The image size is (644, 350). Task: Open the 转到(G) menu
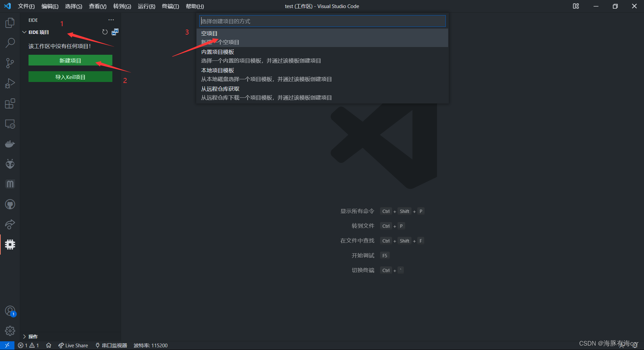[x=122, y=6]
